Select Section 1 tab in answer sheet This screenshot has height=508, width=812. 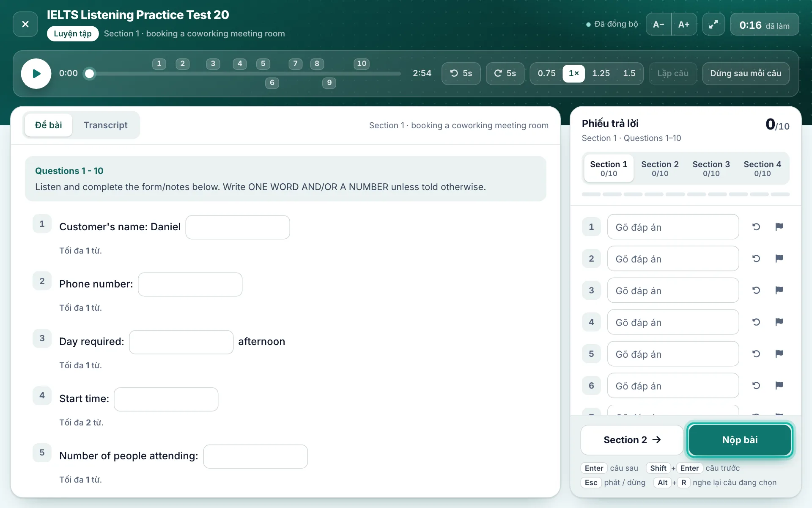pos(609,168)
